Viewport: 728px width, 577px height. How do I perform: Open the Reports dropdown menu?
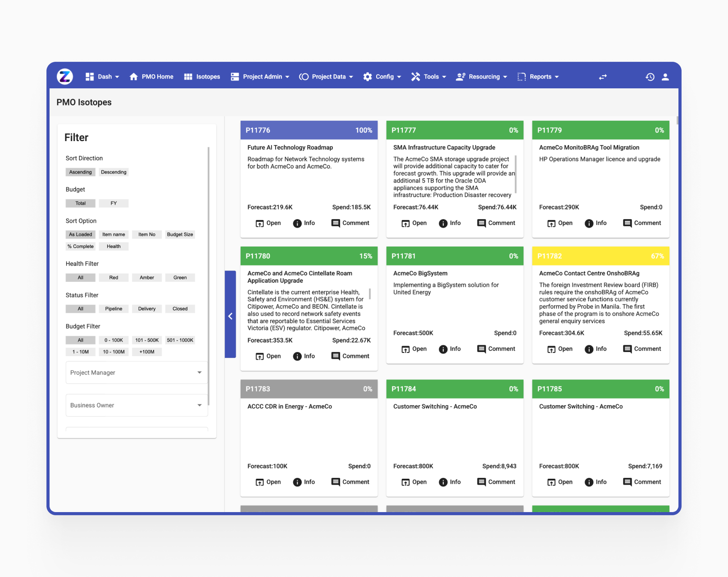538,77
